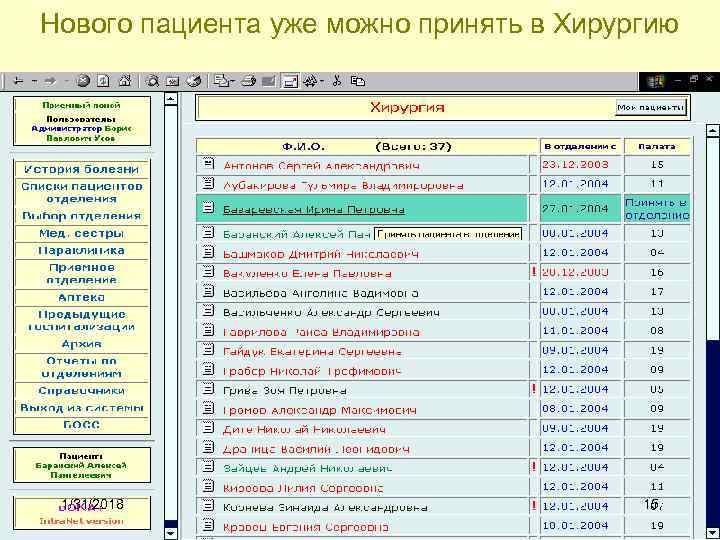Expand the Mail icon dropdown arrow
The height and width of the screenshot is (540, 720).
[233, 82]
